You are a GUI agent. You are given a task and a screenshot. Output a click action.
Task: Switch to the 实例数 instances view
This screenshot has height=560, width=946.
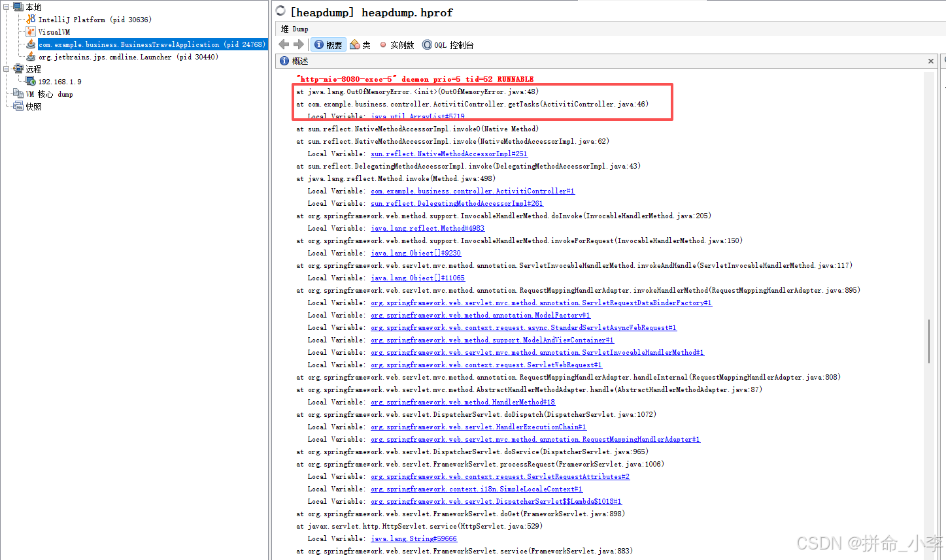click(x=397, y=44)
